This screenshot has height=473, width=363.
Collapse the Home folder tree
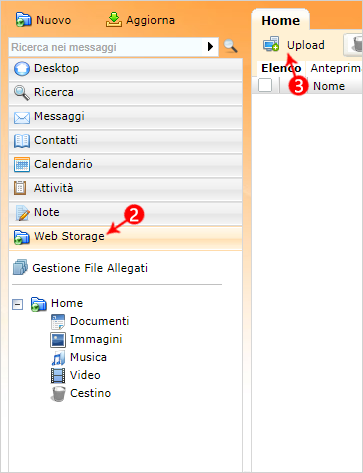[17, 304]
